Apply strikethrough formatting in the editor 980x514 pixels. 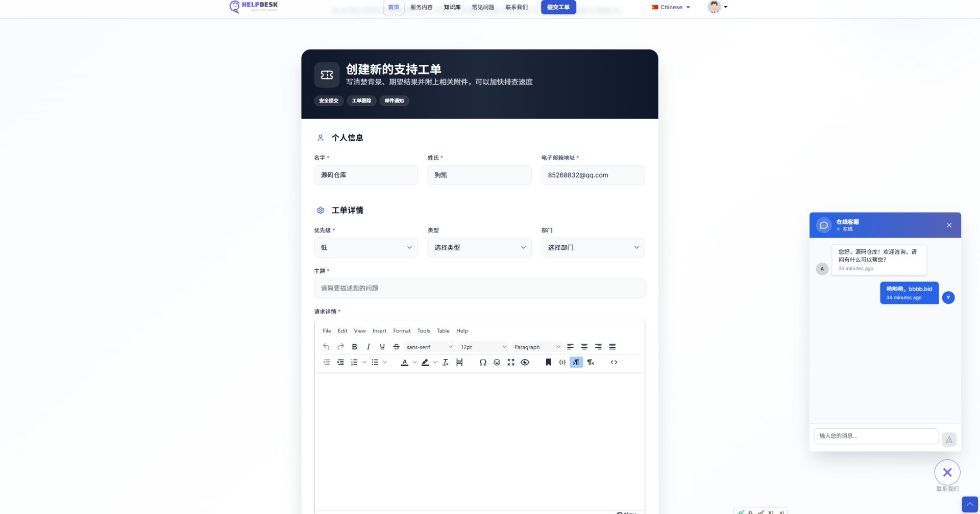point(396,347)
